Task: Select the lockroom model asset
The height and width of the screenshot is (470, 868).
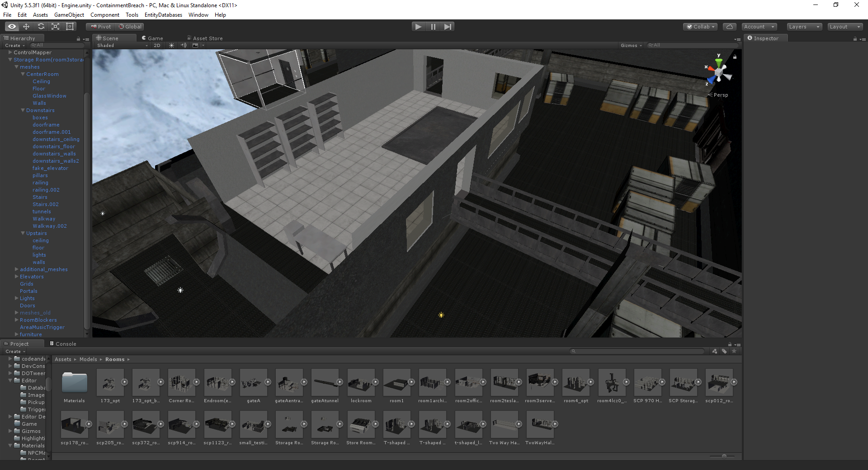Action: (361, 386)
